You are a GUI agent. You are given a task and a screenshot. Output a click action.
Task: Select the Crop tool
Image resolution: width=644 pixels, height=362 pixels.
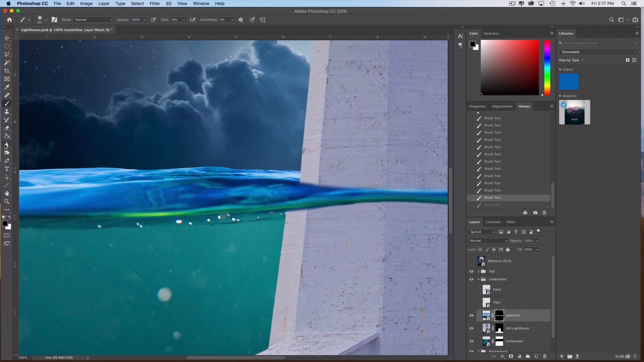7,71
